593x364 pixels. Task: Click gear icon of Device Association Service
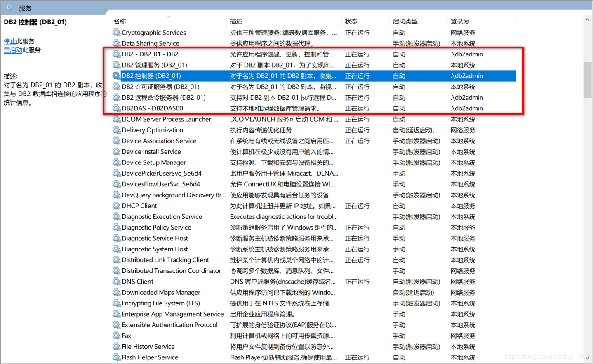point(116,141)
